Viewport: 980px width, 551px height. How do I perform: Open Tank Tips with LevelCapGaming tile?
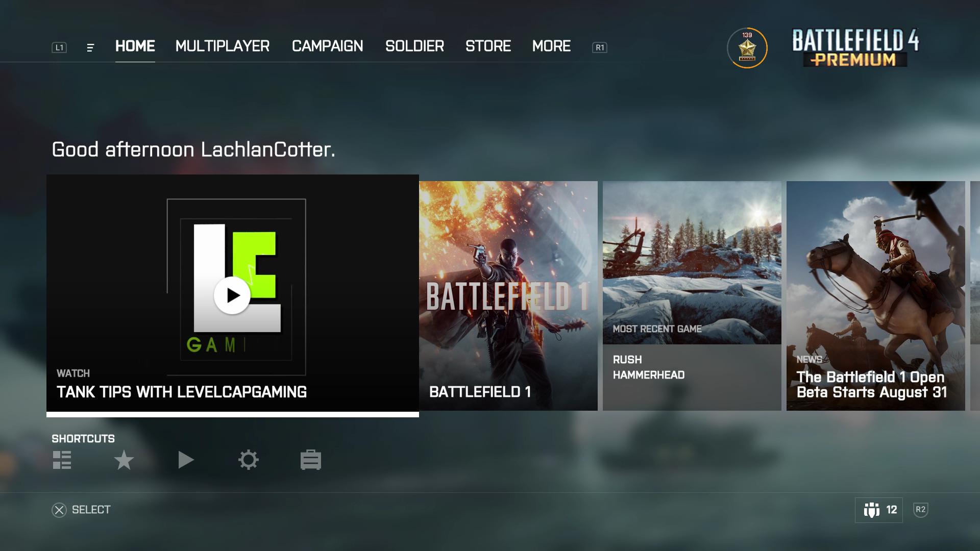[x=233, y=295]
